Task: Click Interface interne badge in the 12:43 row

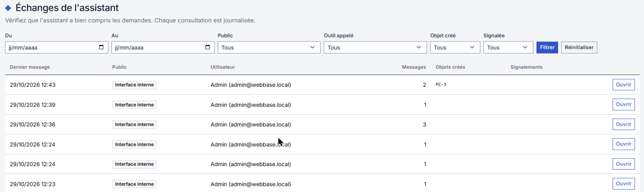Action: (x=134, y=85)
